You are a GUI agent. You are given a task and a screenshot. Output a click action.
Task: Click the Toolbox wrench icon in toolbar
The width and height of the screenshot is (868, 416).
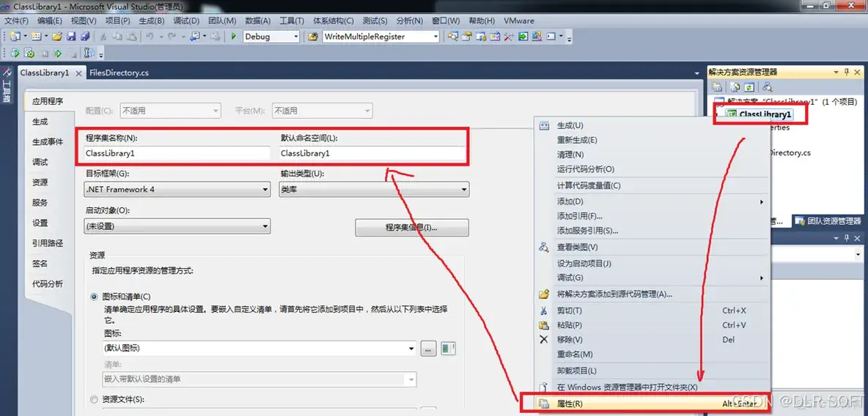[x=508, y=37]
